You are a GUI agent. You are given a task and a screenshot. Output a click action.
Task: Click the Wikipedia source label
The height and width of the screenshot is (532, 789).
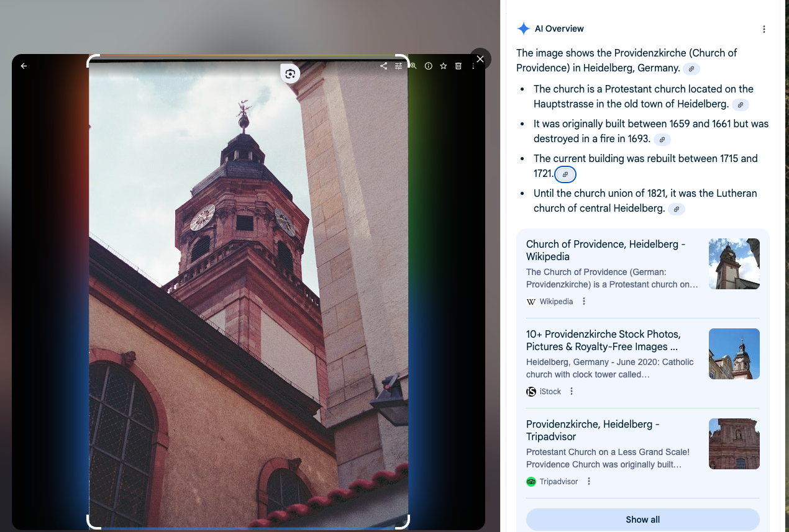[x=557, y=302]
